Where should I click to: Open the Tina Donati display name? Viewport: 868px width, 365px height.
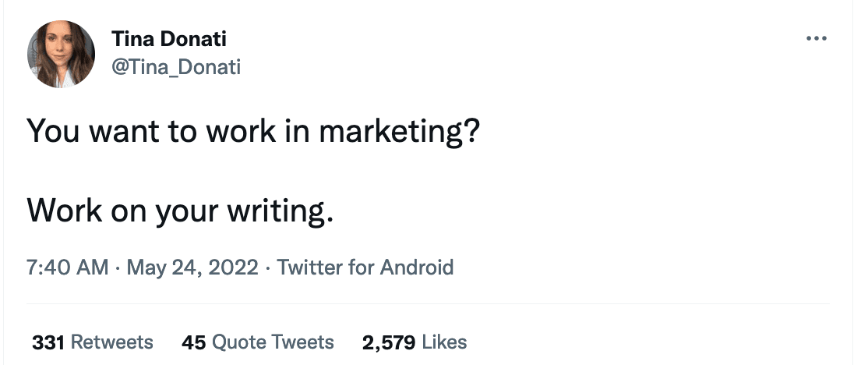(x=169, y=38)
